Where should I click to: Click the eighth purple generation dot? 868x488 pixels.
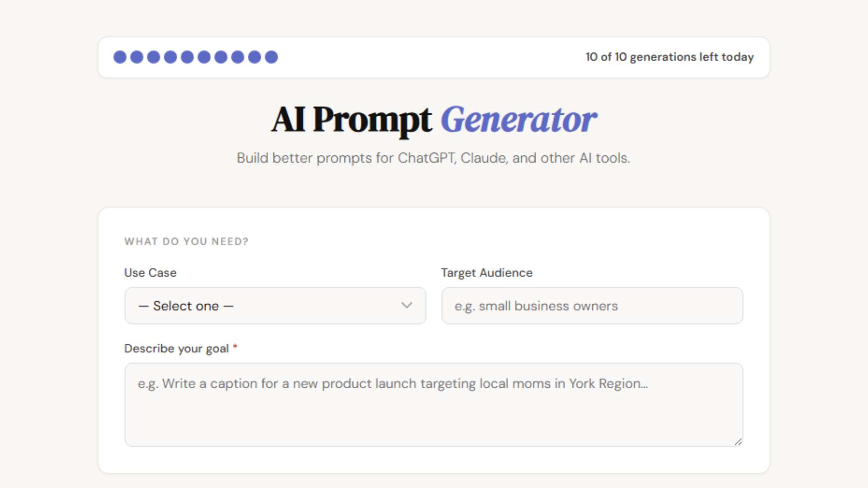click(238, 57)
